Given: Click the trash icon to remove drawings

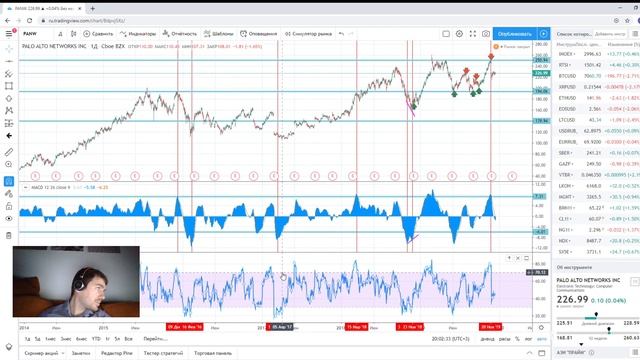Looking at the screenshot, I should [x=9, y=236].
